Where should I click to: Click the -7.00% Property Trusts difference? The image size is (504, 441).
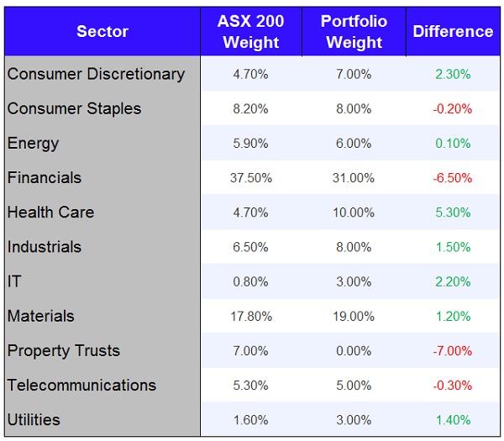point(453,351)
